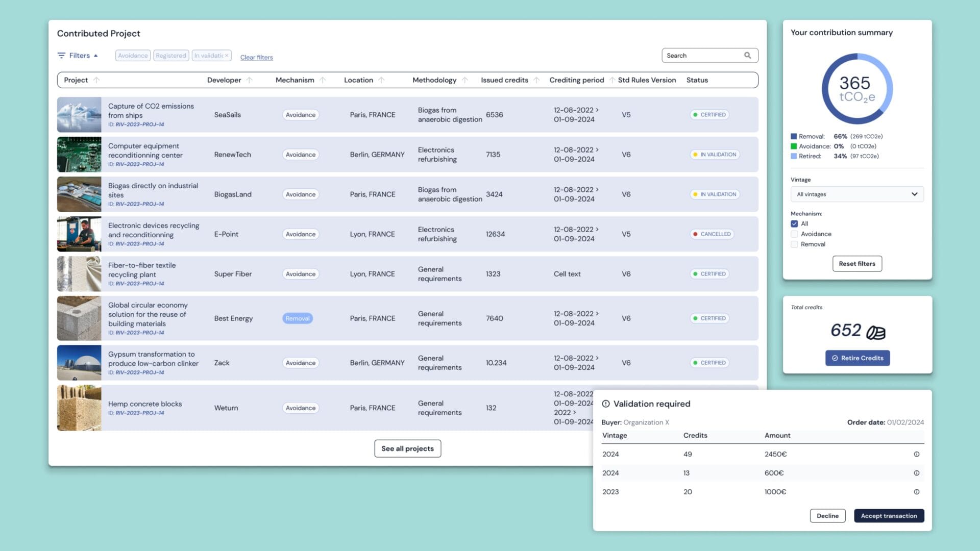Image resolution: width=980 pixels, height=551 pixels.
Task: Collapse the Filters expander caret
Action: click(95, 56)
